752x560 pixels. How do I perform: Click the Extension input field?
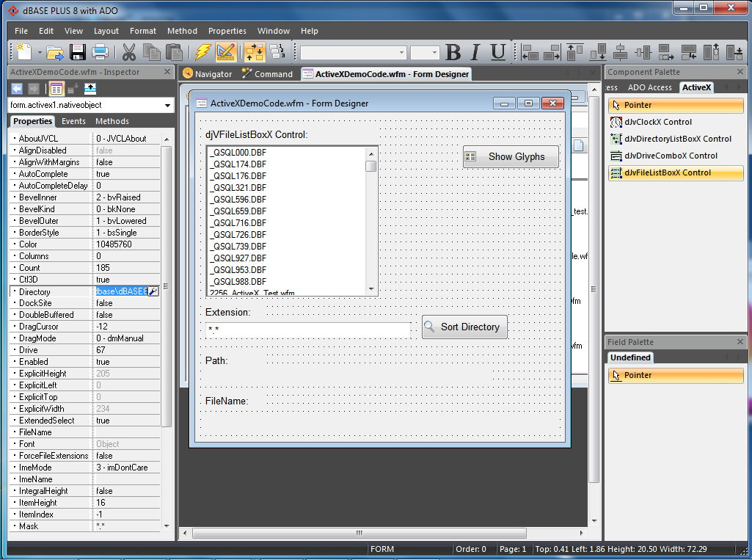point(308,330)
